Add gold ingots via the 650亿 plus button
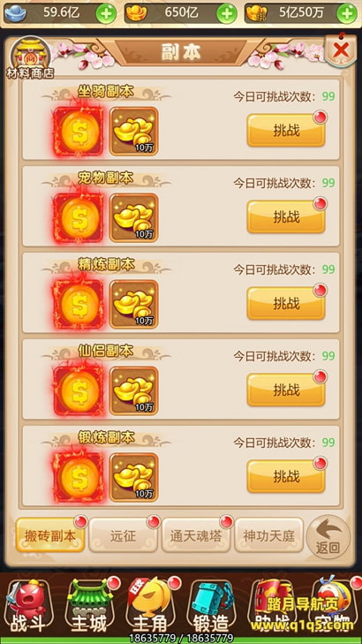Viewport: 362px width, 644px height. [x=227, y=14]
